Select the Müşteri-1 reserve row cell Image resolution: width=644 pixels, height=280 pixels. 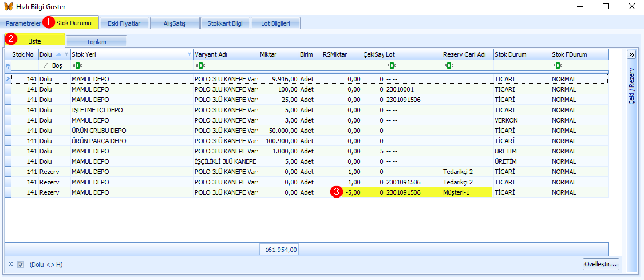pyautogui.click(x=467, y=192)
